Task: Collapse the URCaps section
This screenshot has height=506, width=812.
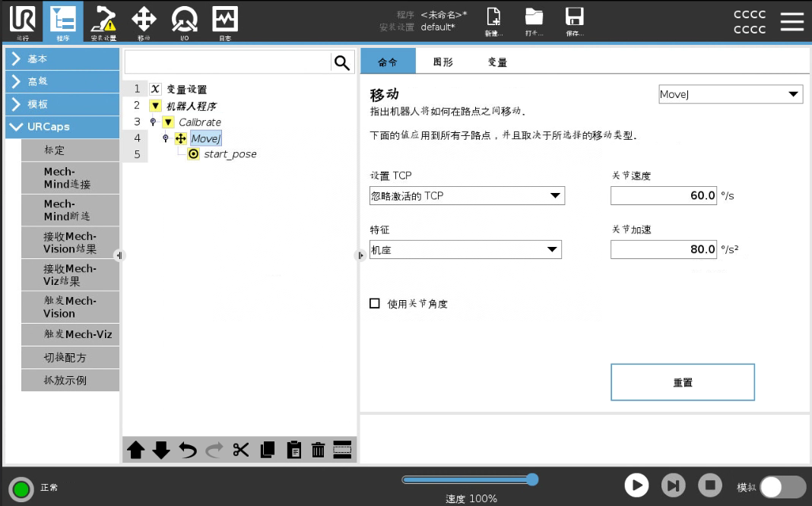Action: pyautogui.click(x=62, y=127)
